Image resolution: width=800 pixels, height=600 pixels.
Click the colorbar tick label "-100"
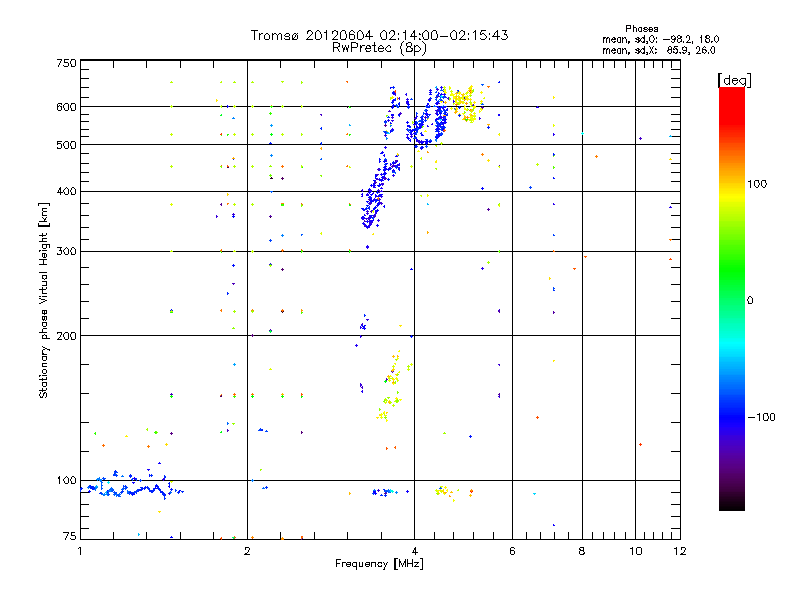tap(761, 417)
